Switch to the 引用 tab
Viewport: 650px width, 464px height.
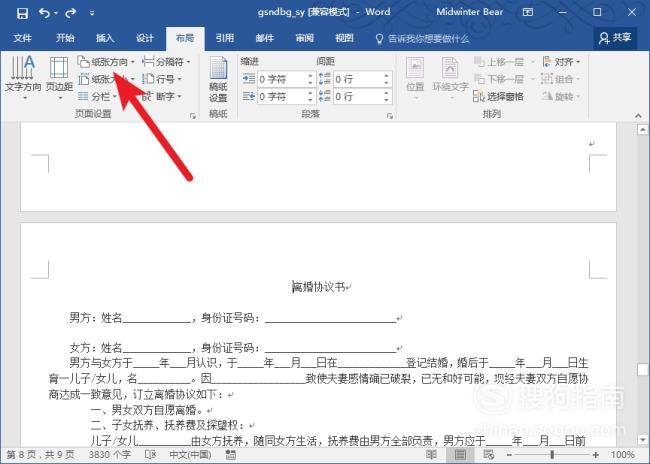225,38
